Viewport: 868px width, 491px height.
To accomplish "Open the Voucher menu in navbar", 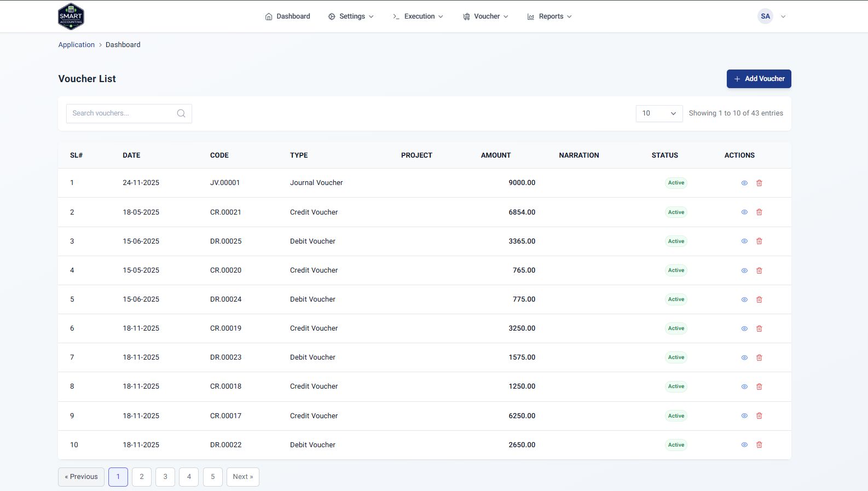I will [x=485, y=16].
